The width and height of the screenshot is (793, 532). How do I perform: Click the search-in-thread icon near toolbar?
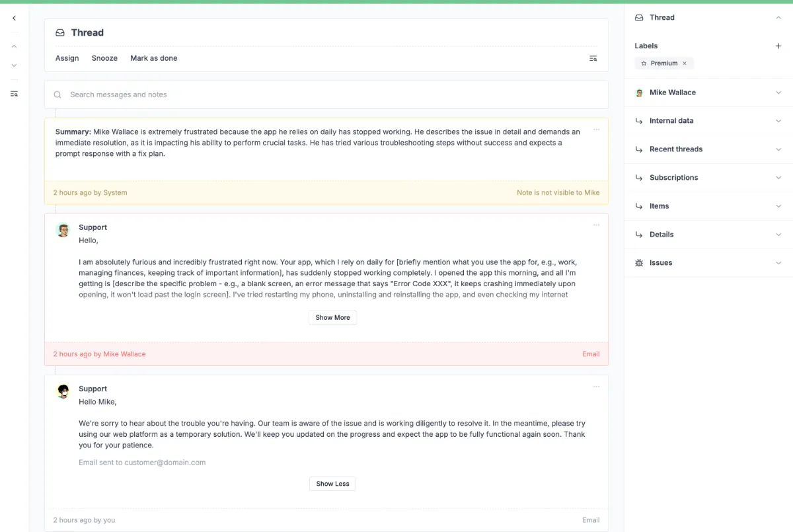click(x=593, y=58)
